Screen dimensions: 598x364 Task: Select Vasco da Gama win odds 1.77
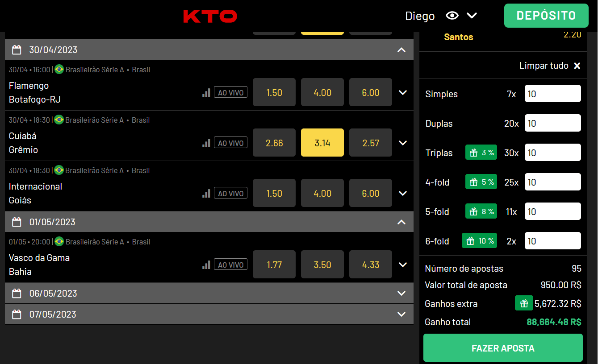[274, 265]
